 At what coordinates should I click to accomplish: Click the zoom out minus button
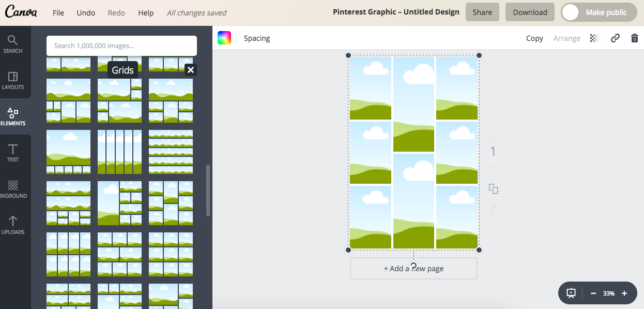click(x=593, y=293)
